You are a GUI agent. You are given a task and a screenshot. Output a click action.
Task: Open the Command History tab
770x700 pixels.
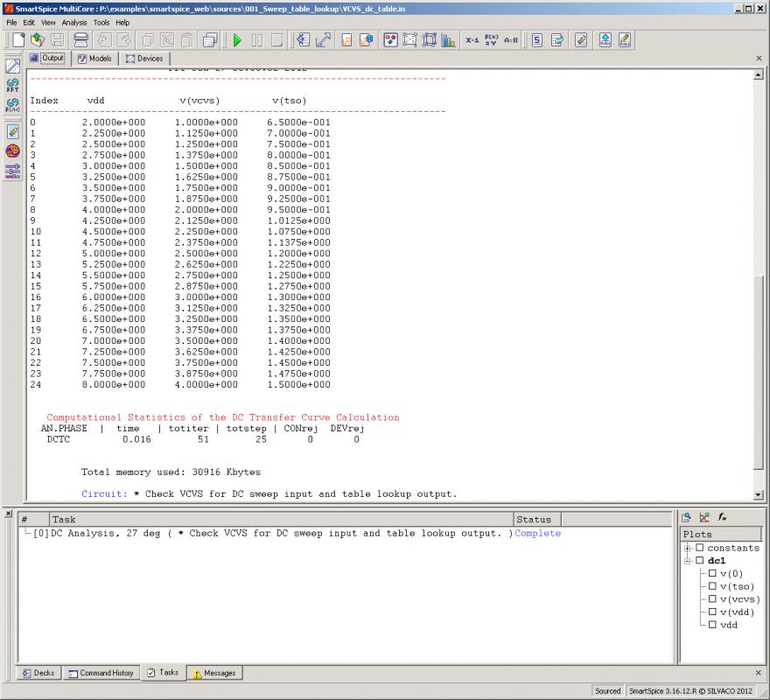coord(101,673)
